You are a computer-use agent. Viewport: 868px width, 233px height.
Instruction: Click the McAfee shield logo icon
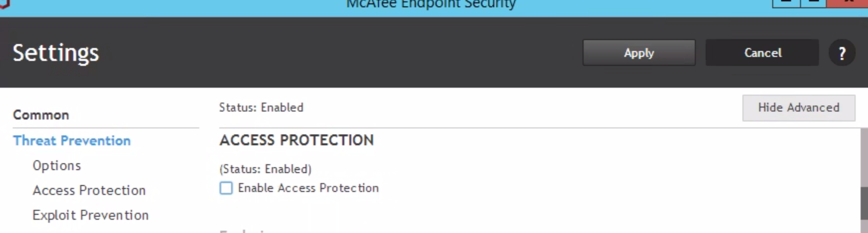coord(3,3)
